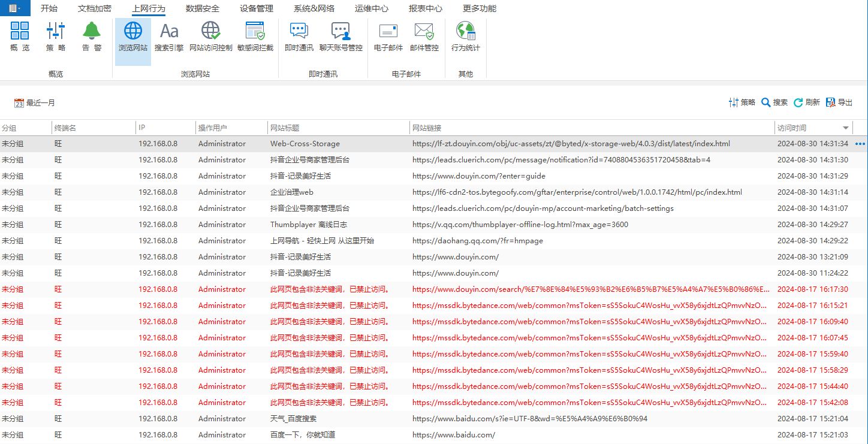Click the lf6-cdn2-tos.bytegoofy.com URL cell
868x444 pixels.
point(577,192)
